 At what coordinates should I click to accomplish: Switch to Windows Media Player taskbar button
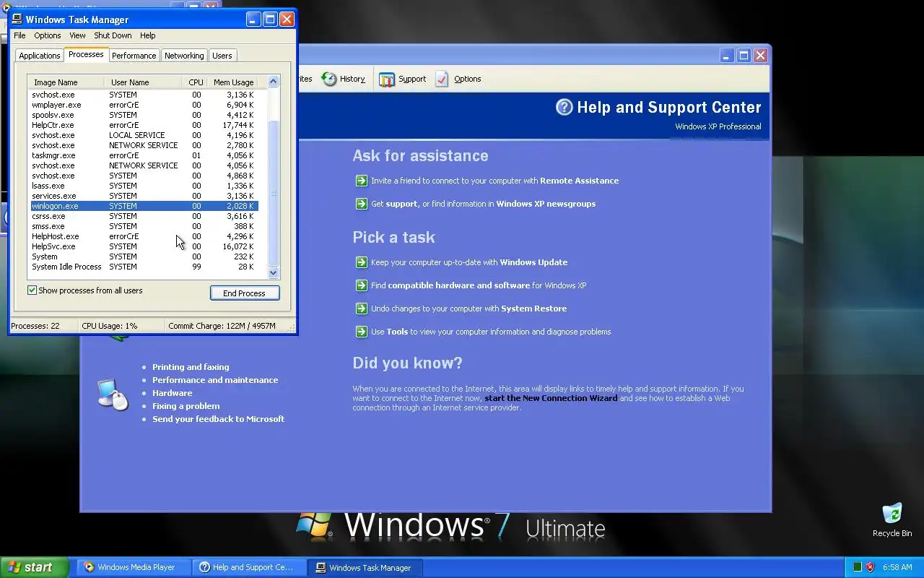pyautogui.click(x=135, y=567)
